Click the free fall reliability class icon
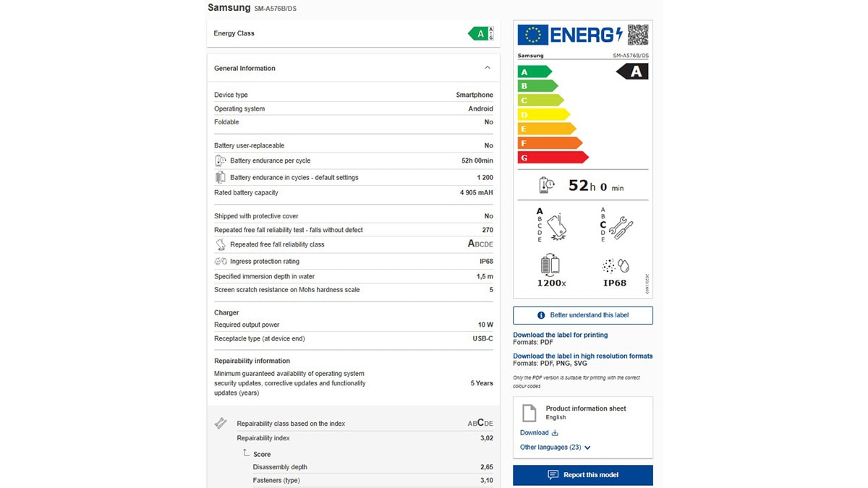Image resolution: width=868 pixels, height=488 pixels. (221, 244)
